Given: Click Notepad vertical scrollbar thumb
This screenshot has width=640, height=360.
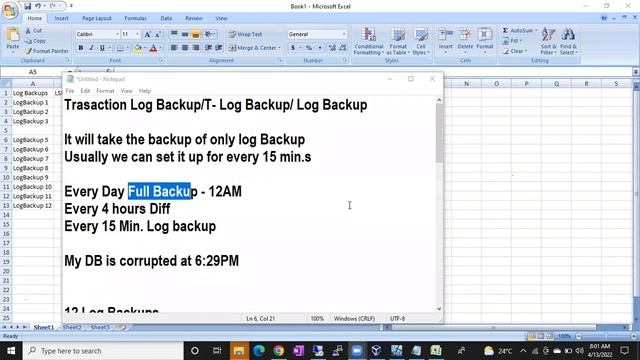Looking at the screenshot, I should [439, 133].
